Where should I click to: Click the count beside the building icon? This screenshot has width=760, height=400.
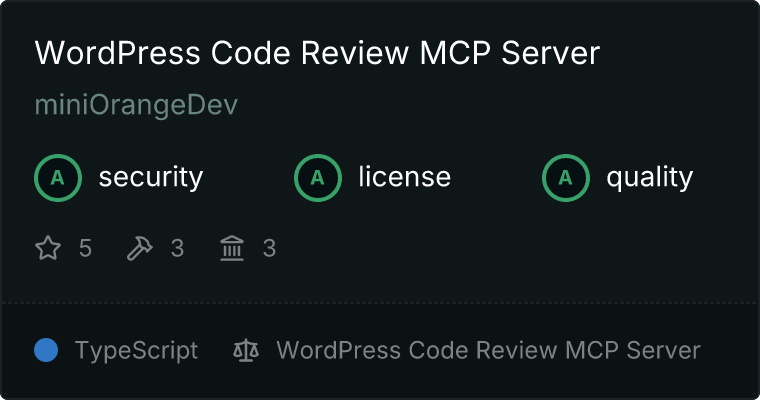pos(269,249)
